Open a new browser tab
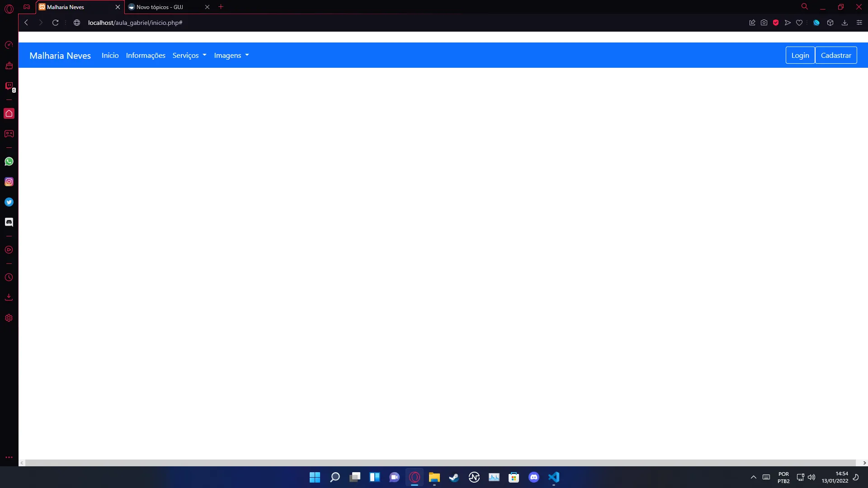868x488 pixels. (x=221, y=7)
